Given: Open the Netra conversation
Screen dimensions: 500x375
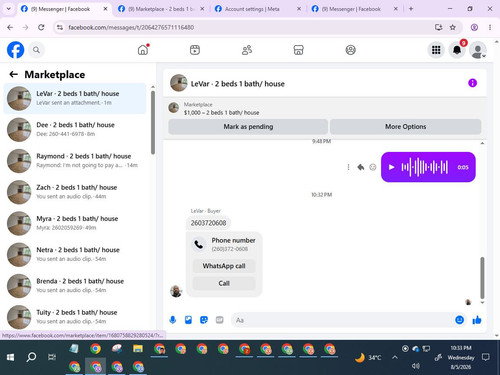Looking at the screenshot, I should pyautogui.click(x=75, y=255).
